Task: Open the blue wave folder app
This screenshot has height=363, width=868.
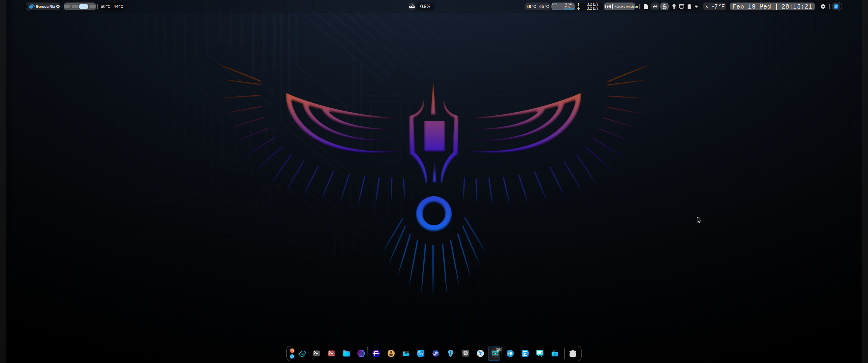Action: (406, 354)
